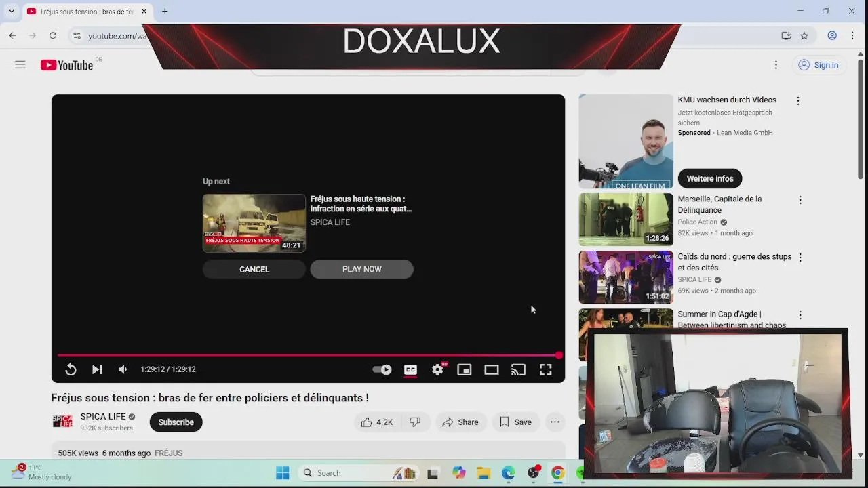Click PLAY NOW for next video

click(x=361, y=269)
